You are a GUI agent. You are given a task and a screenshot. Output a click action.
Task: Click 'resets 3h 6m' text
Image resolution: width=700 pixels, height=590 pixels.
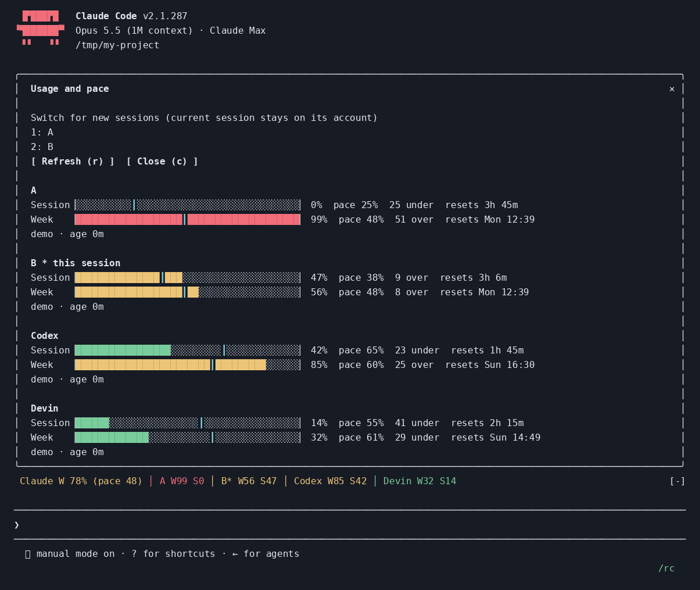tap(473, 278)
